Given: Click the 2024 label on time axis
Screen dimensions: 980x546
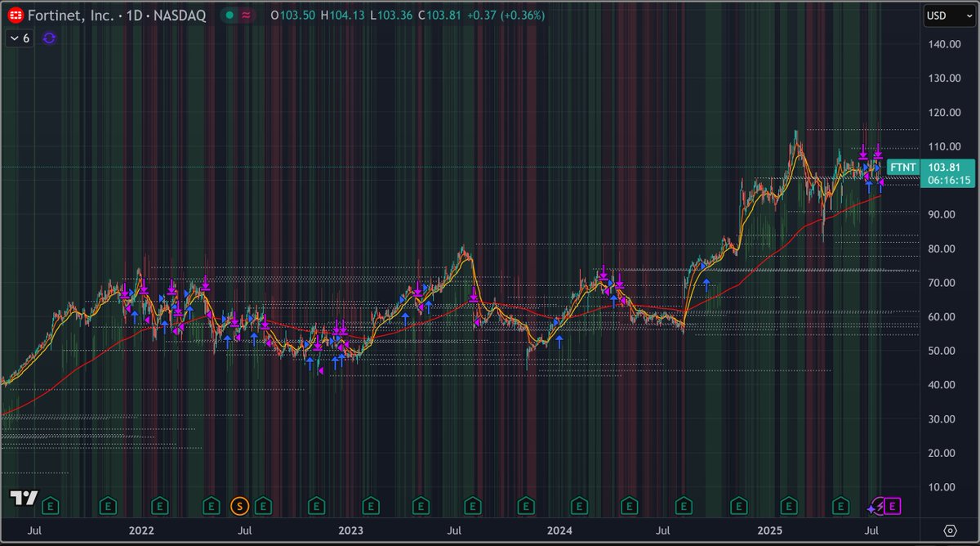Looking at the screenshot, I should point(560,530).
